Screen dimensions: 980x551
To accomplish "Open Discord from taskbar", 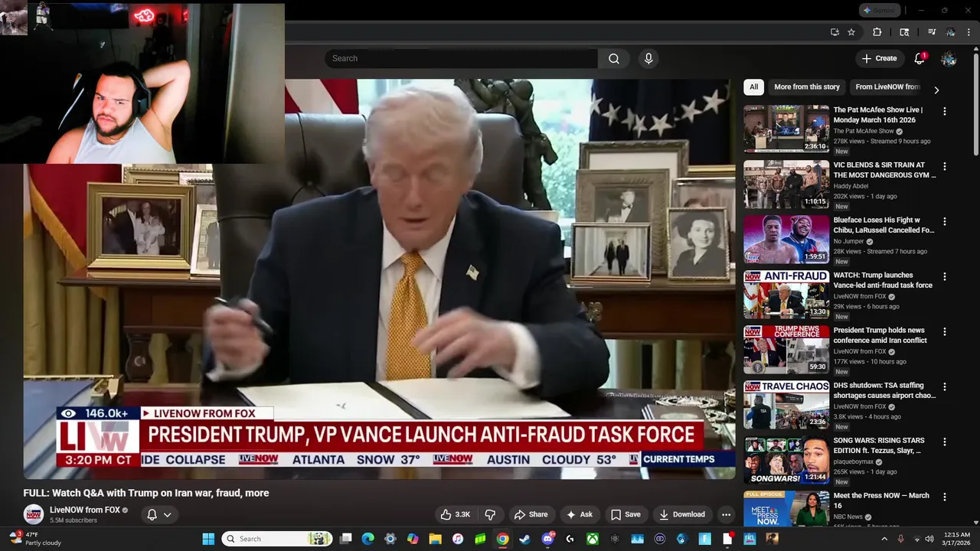I will [547, 539].
